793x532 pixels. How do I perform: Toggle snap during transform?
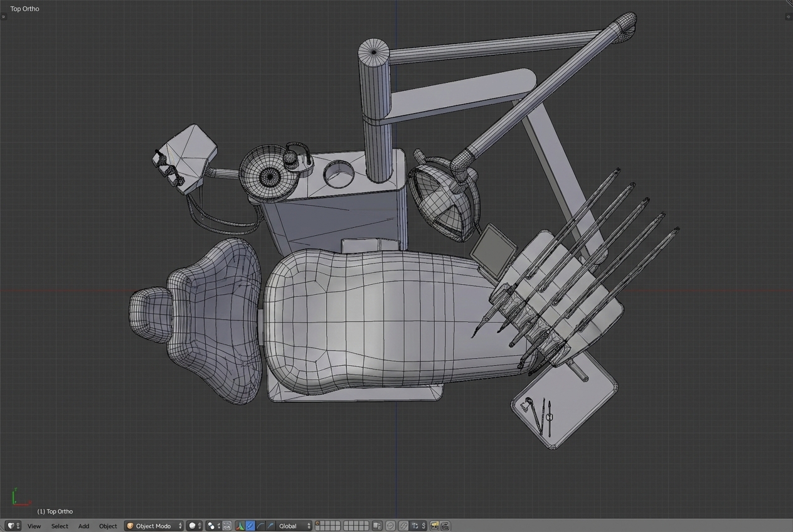coord(403,526)
